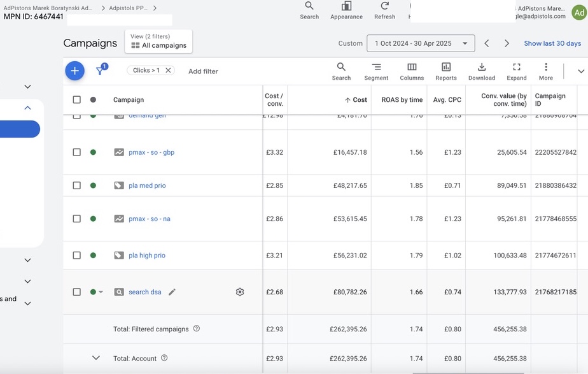Click Show last 30 days
Viewport: 588px width, 374px height.
coord(552,43)
